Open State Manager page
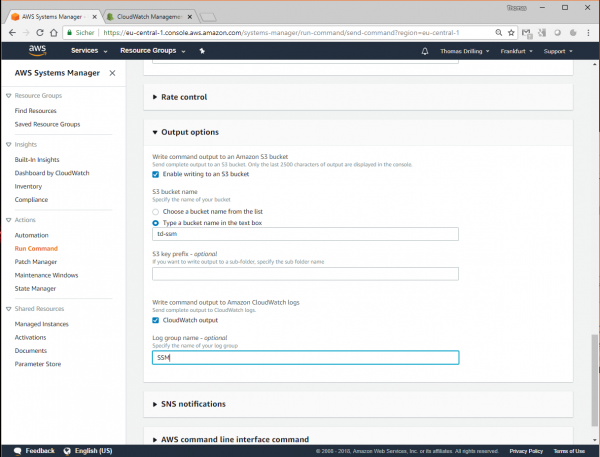Viewport: 600px width, 457px height. click(35, 289)
